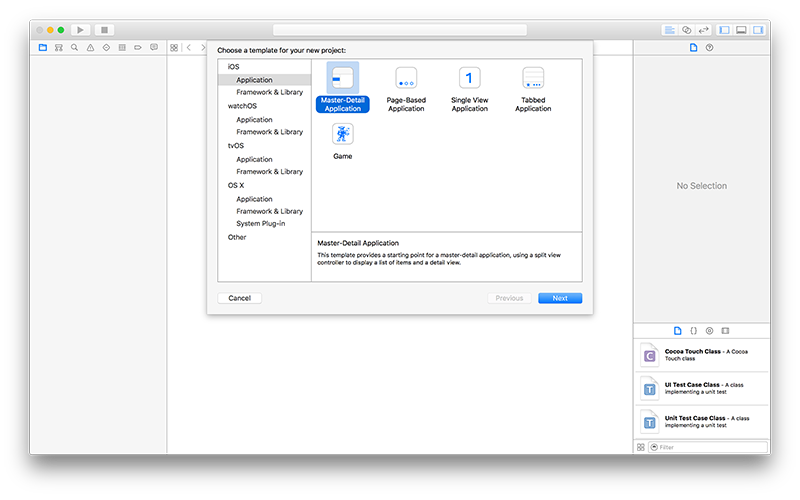
Task: Show the Media library filmstrip icon
Action: pos(726,331)
